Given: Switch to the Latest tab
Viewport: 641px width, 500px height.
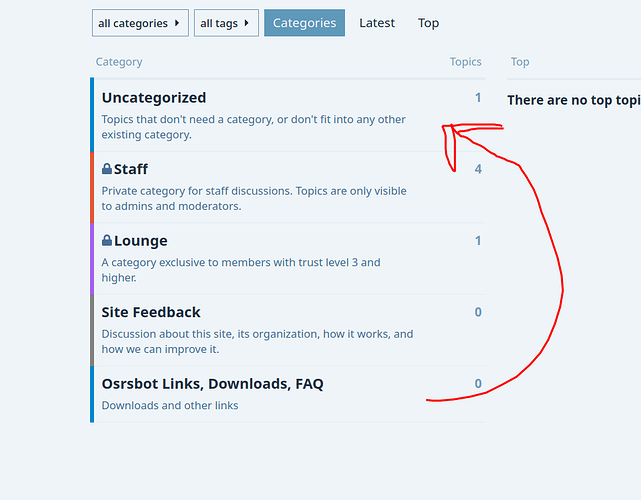Looking at the screenshot, I should point(377,23).
